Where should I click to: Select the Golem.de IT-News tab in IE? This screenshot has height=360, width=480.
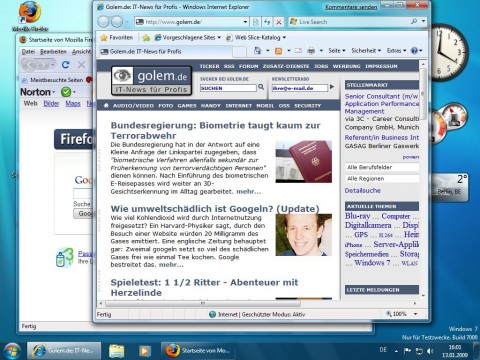pos(165,51)
